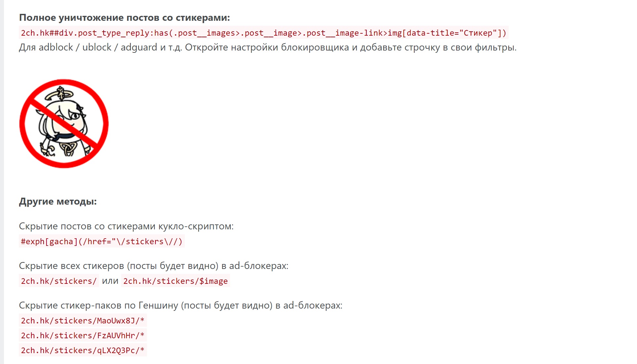
Task: Click the word 'или' between filter codes
Action: 110,281
